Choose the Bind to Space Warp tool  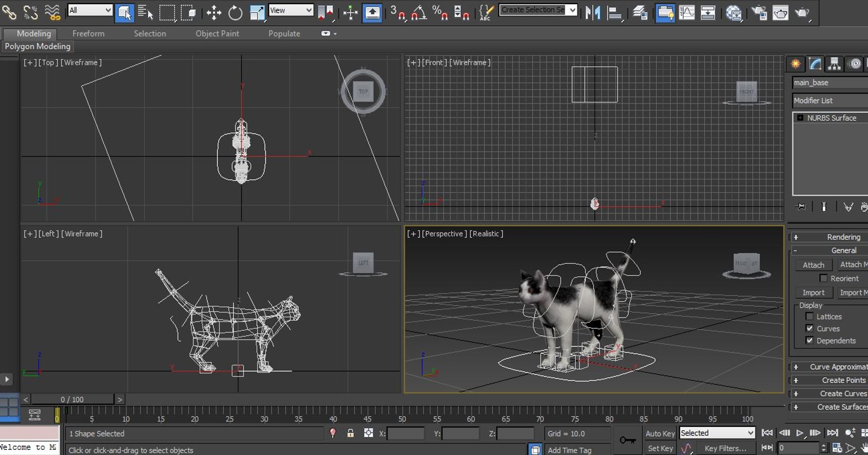[x=52, y=12]
